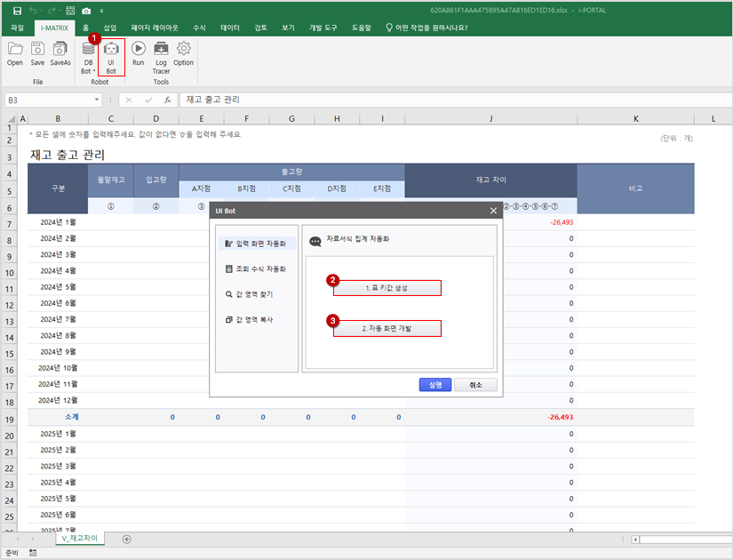Open the Option gear settings
734x560 pixels.
tap(184, 54)
